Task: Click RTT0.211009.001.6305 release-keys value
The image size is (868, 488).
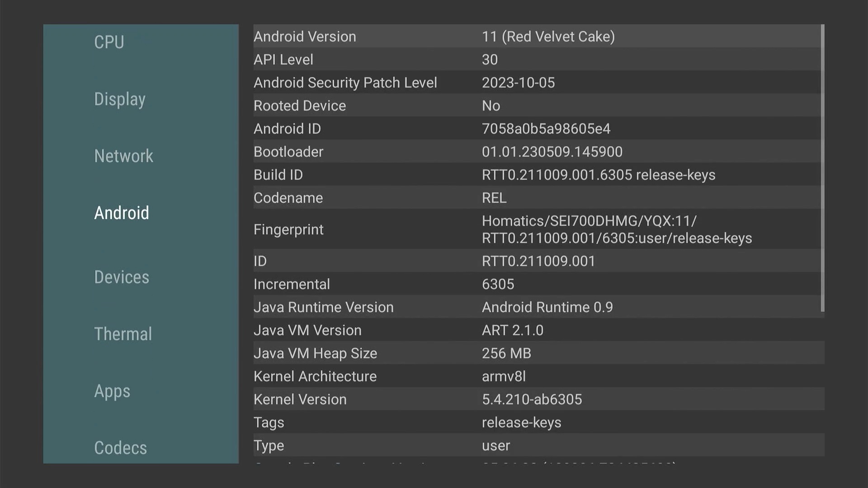Action: (x=599, y=174)
